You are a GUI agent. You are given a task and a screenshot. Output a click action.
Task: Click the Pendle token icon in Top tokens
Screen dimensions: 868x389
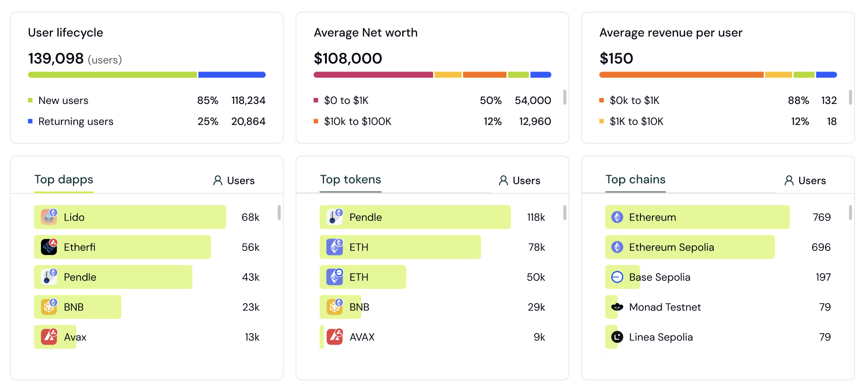[335, 217]
